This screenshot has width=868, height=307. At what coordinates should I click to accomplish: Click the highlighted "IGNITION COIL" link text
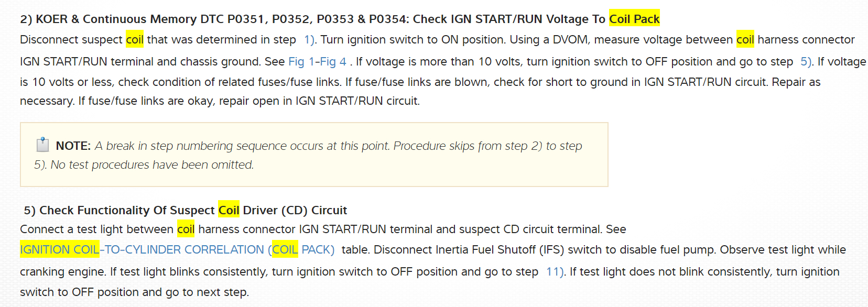coord(59,250)
